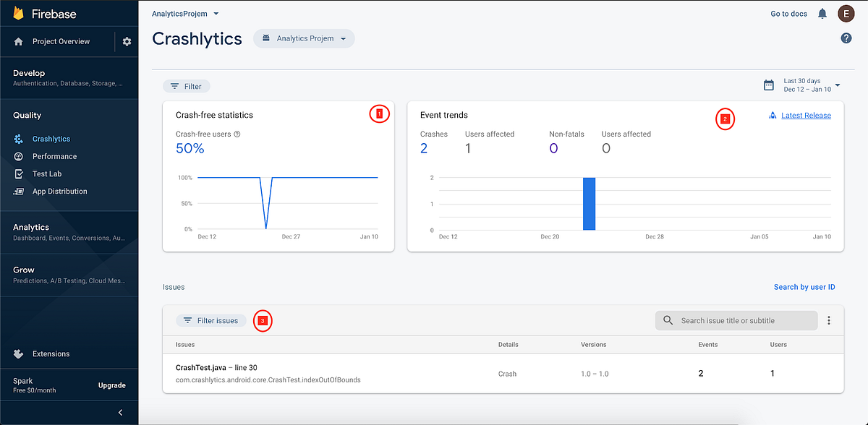Open the Analytics Projem app selector
The height and width of the screenshot is (425, 868).
(304, 38)
